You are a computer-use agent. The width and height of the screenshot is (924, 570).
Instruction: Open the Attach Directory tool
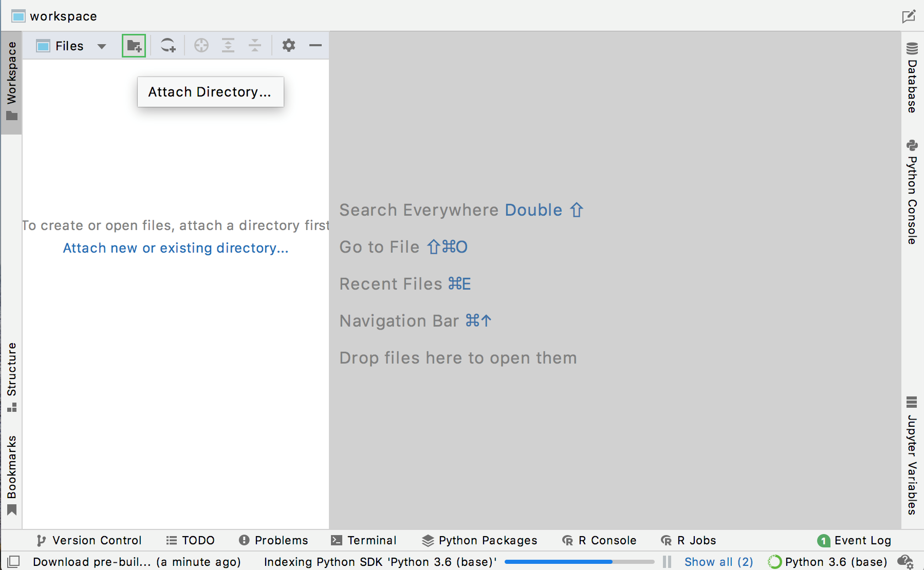pos(134,45)
